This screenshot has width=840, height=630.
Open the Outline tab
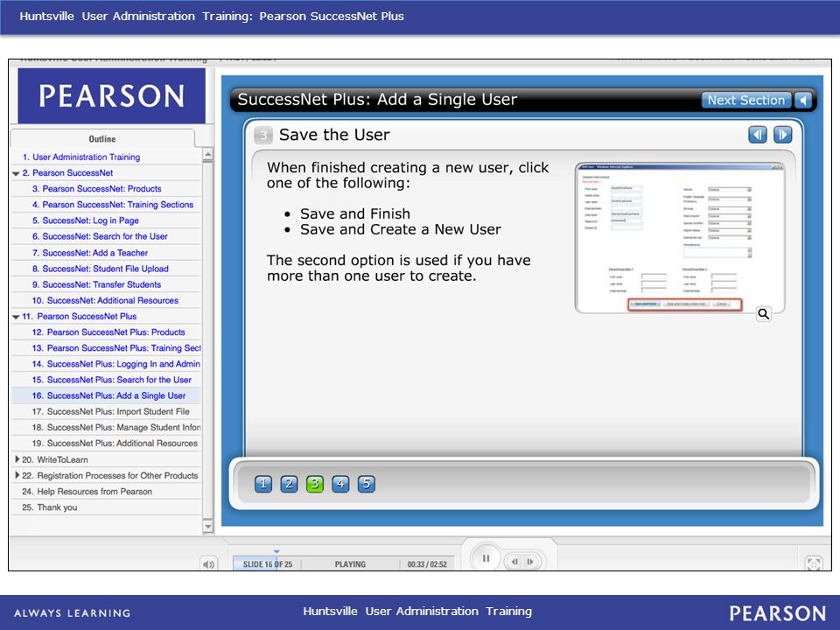[x=101, y=139]
